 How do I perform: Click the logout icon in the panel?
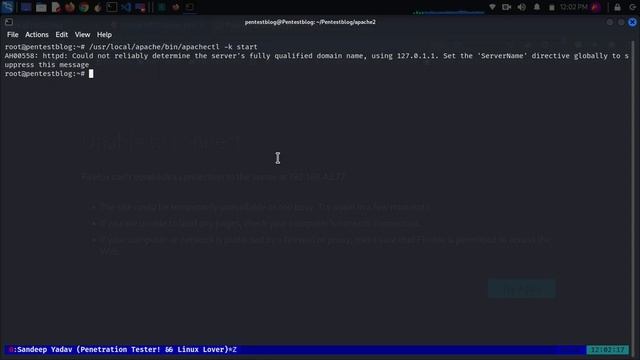point(633,7)
